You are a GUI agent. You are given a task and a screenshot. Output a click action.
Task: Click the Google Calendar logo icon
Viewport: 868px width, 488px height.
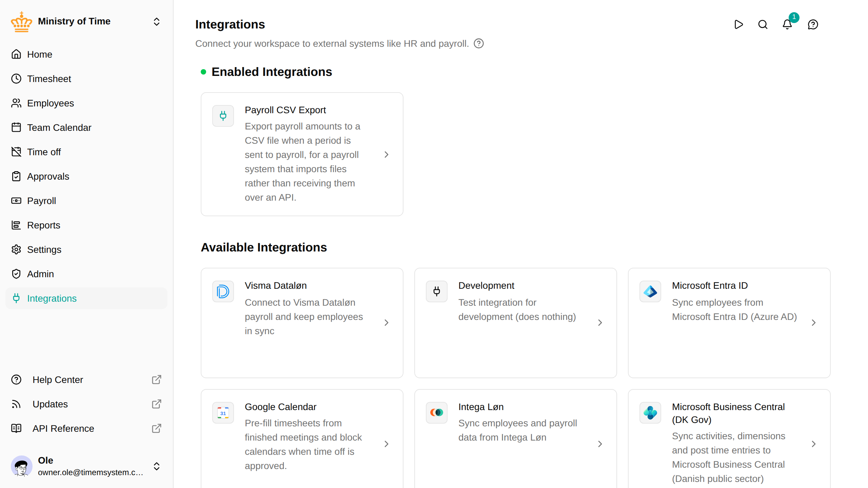(223, 413)
